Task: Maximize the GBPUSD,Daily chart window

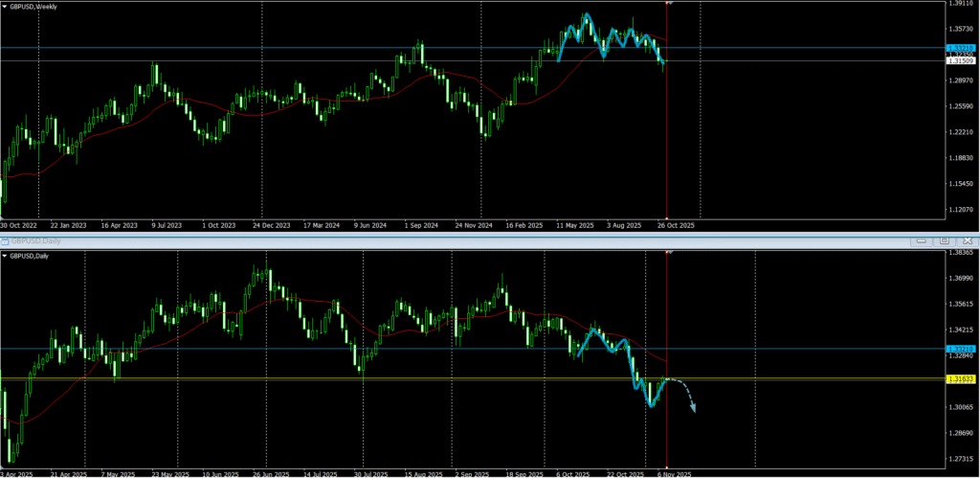Action: click(943, 241)
